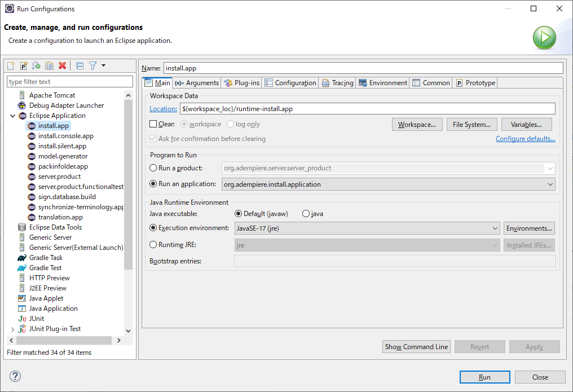Select install.app configuration
573x392 pixels.
(54, 126)
